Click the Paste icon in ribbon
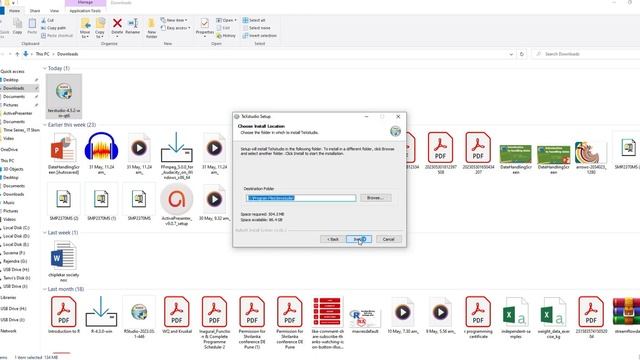 (32, 27)
